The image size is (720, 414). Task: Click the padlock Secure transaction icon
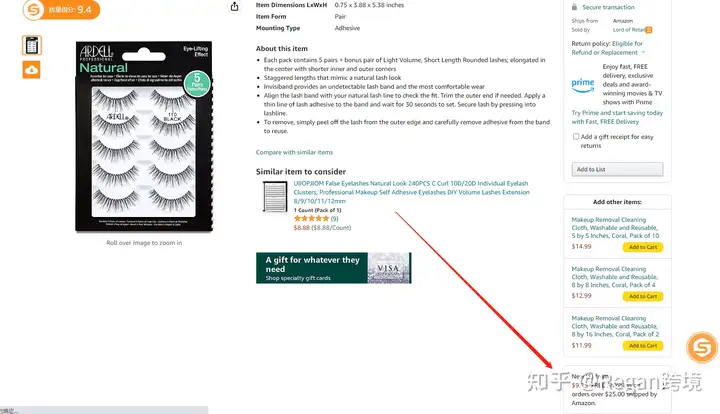pyautogui.click(x=574, y=7)
